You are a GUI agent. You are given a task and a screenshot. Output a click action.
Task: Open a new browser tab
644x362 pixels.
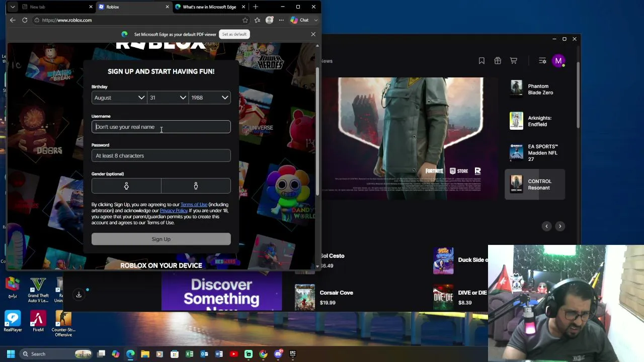click(256, 7)
